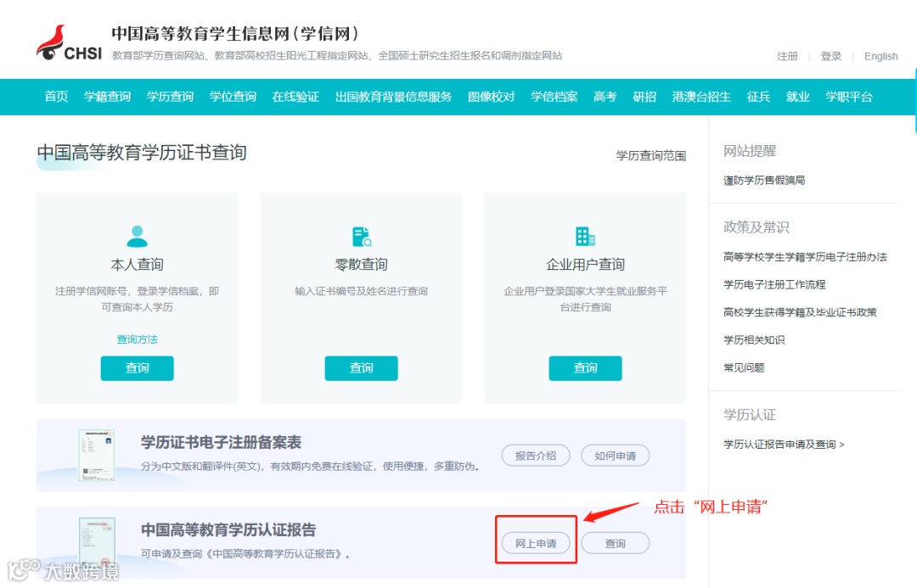The image size is (917, 588).
Task: Open 高校学生获得学籍及毕业证书政策 link
Action: (800, 312)
